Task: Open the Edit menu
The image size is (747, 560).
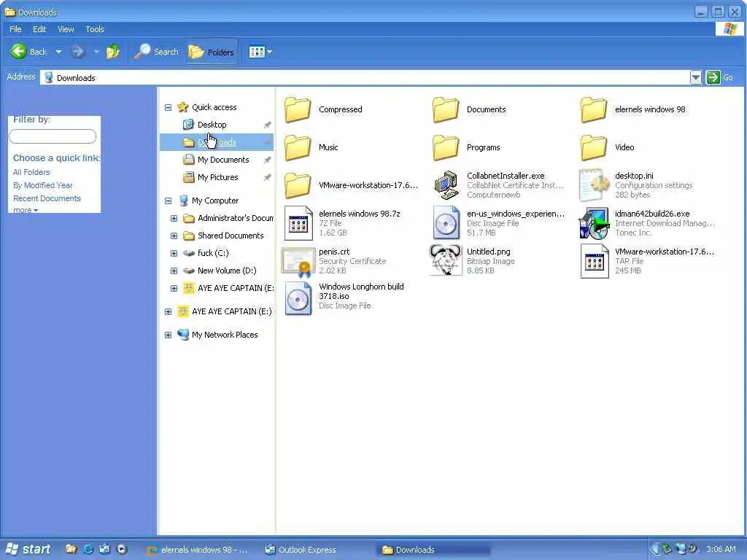Action: pos(39,29)
